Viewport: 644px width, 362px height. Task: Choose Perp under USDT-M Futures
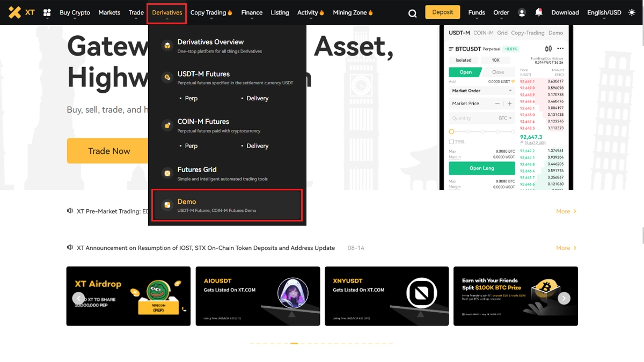(x=191, y=98)
